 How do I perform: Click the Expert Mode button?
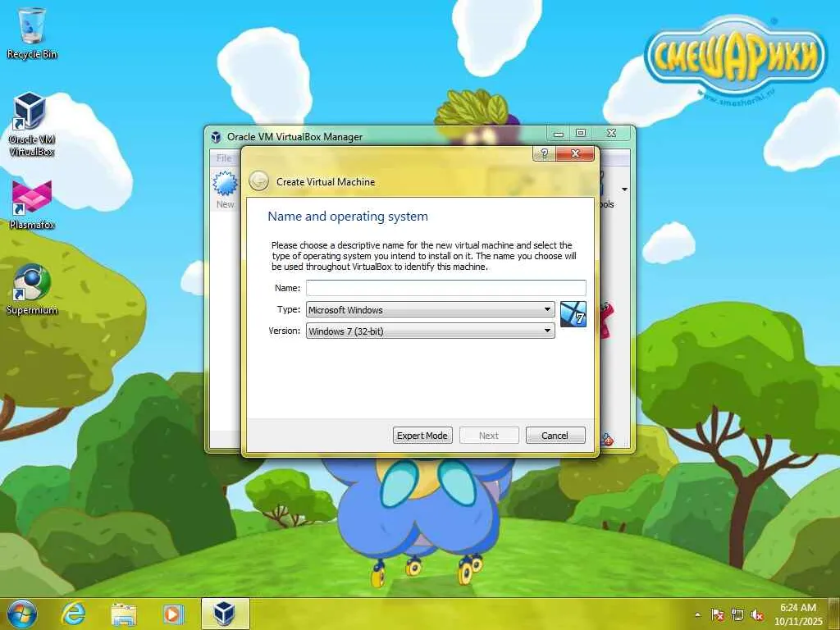click(x=422, y=436)
